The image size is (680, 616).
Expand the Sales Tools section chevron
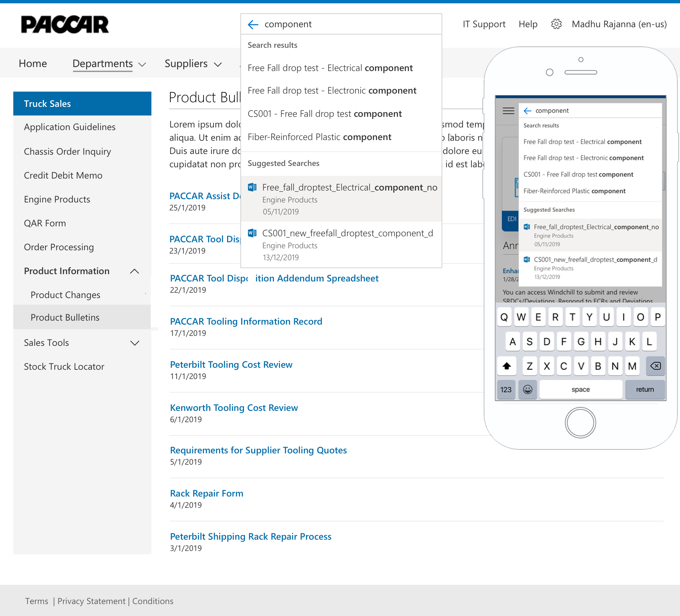click(134, 343)
